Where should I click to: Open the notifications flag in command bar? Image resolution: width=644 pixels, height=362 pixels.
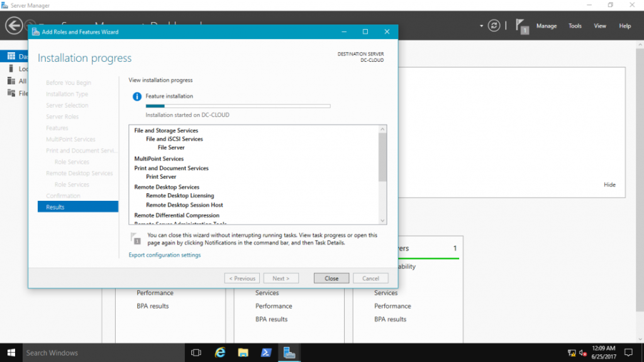click(521, 26)
